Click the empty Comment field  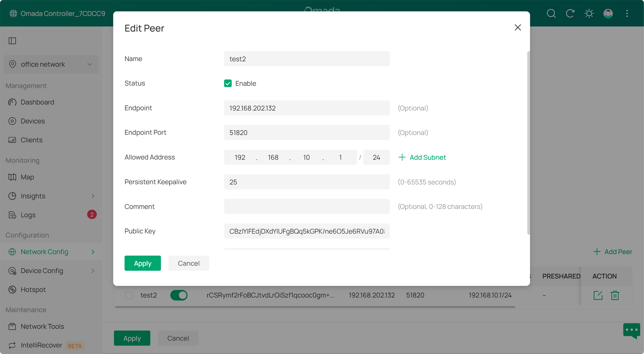(307, 206)
